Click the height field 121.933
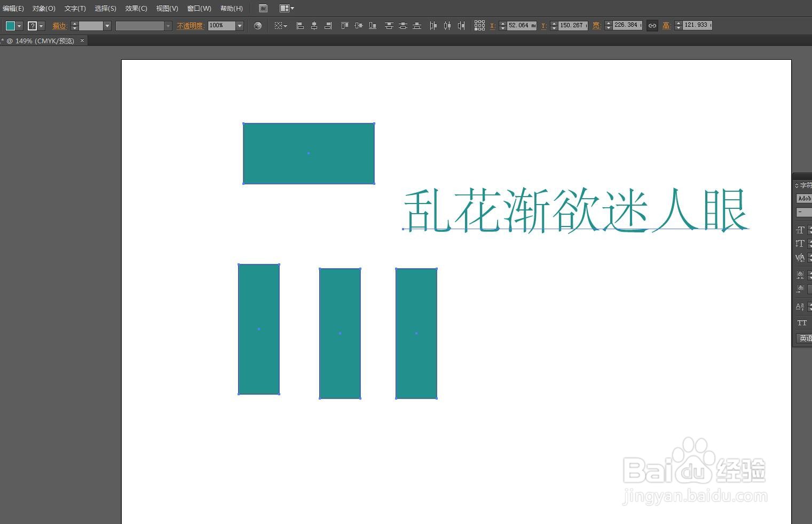 (x=697, y=25)
